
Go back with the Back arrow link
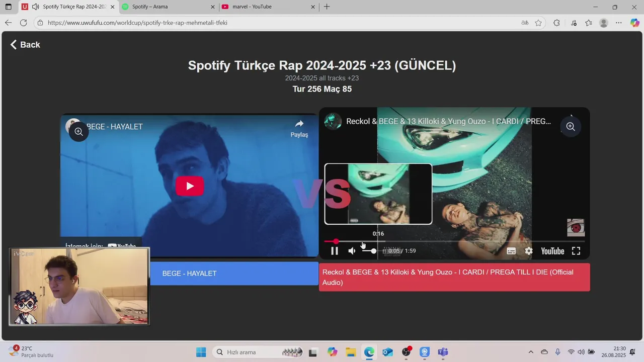[25, 45]
